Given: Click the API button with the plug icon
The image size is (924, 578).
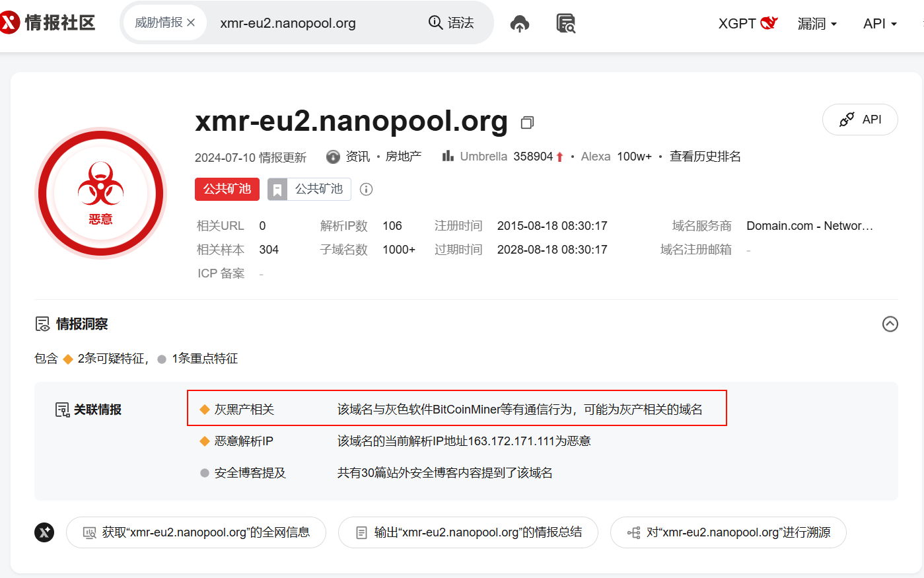Looking at the screenshot, I should click(x=860, y=120).
